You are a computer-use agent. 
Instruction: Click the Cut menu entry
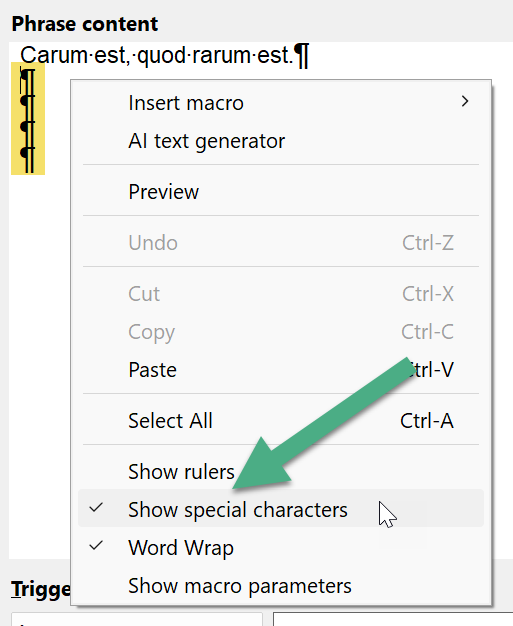point(281,294)
